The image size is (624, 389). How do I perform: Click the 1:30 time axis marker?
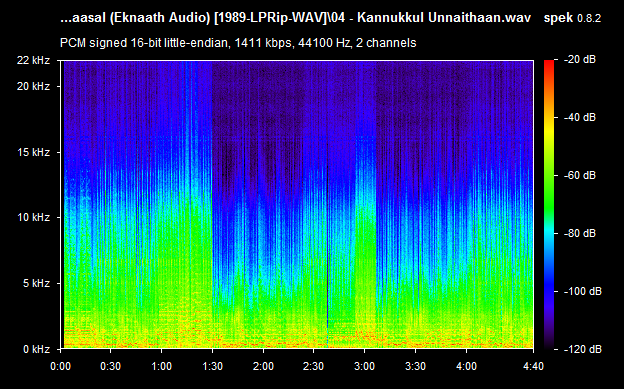pyautogui.click(x=212, y=366)
